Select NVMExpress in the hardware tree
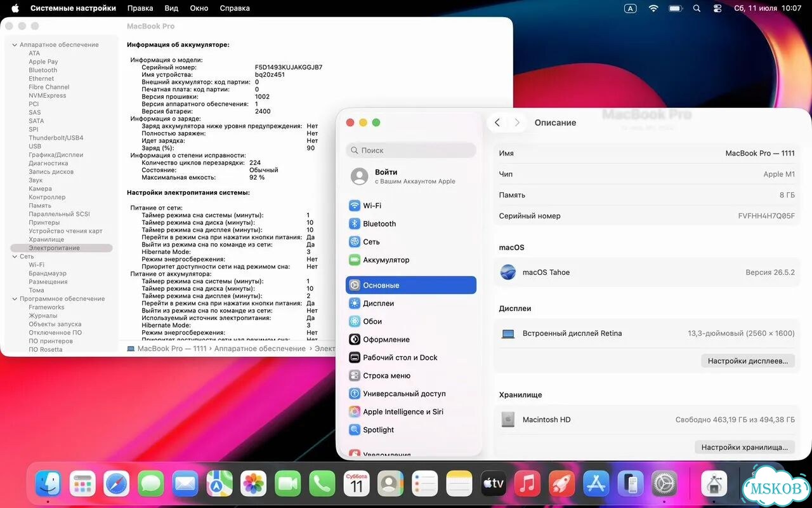 (x=48, y=96)
